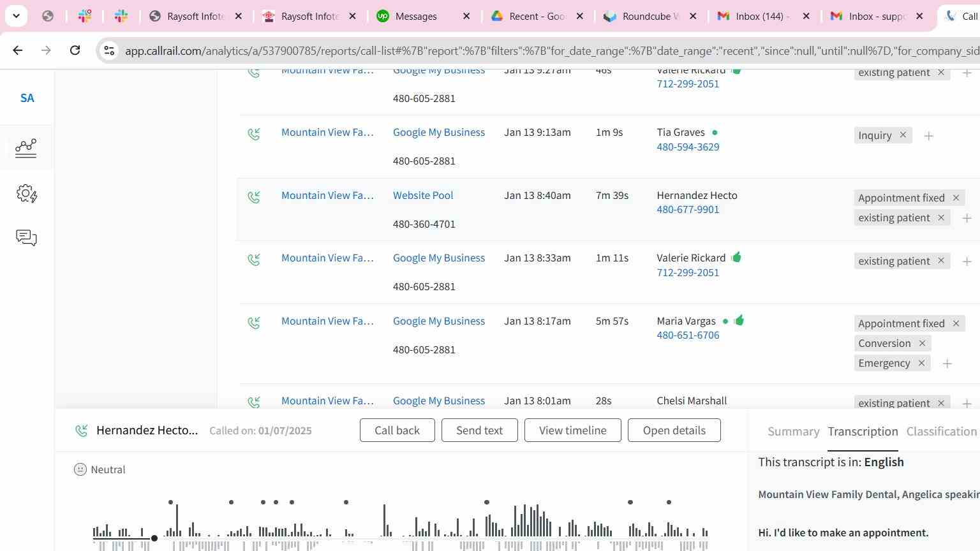The image size is (980, 551).
Task: Add a tag to Maria Vargas call
Action: tap(947, 364)
